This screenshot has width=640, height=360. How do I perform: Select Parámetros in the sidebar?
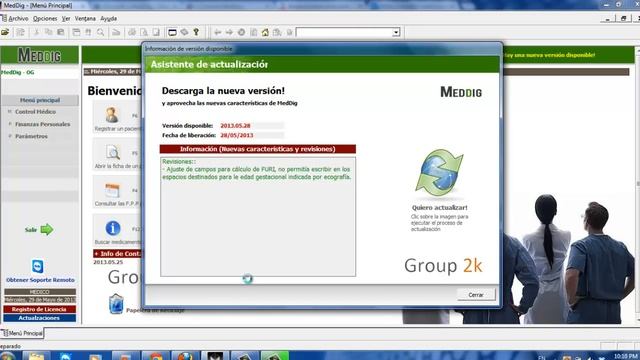pyautogui.click(x=31, y=136)
